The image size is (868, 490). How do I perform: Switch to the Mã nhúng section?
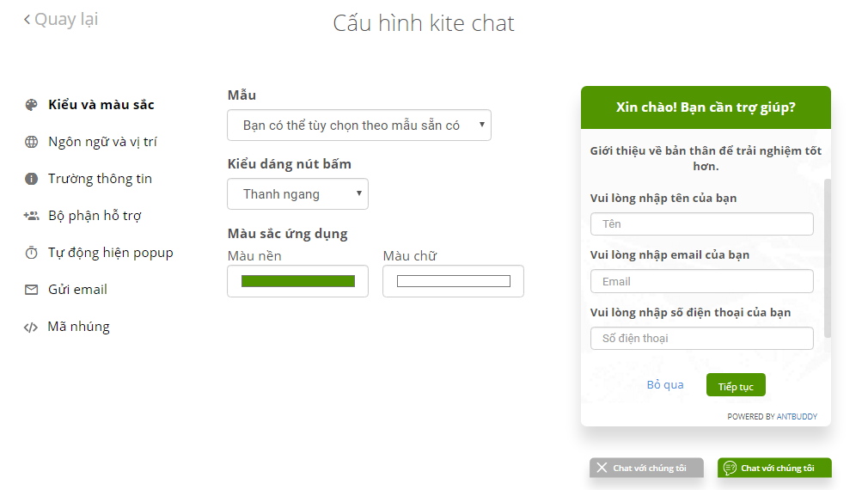click(78, 327)
